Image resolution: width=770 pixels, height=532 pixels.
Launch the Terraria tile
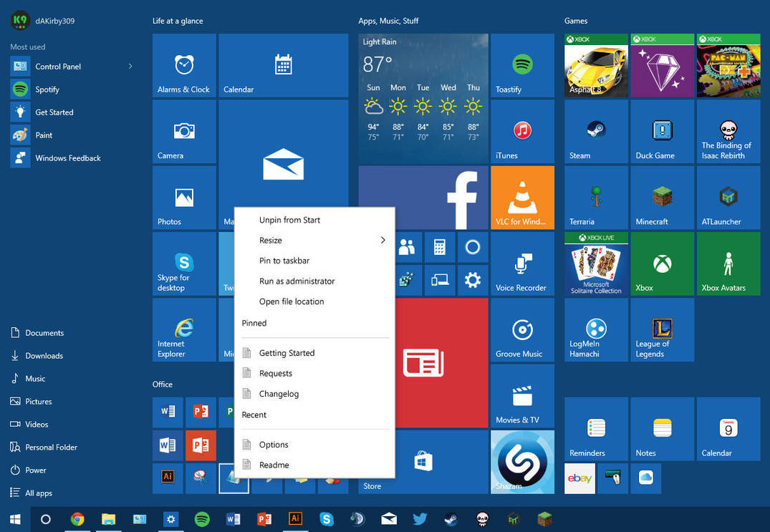[596, 198]
